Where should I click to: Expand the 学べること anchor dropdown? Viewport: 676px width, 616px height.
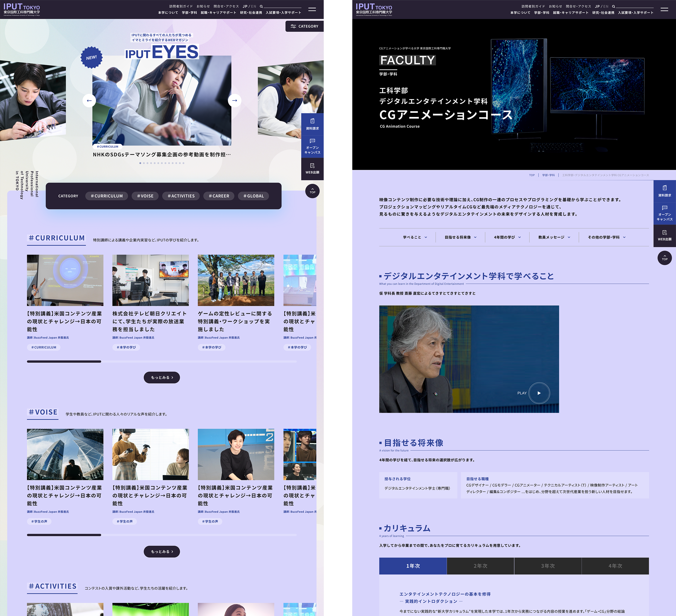[x=415, y=237]
